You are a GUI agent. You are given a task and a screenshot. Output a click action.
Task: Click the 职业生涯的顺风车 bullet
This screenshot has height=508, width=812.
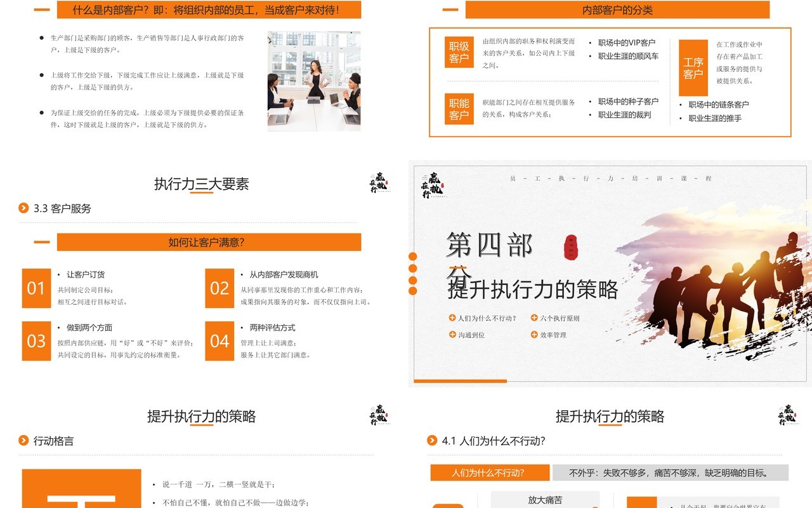pyautogui.click(x=629, y=56)
